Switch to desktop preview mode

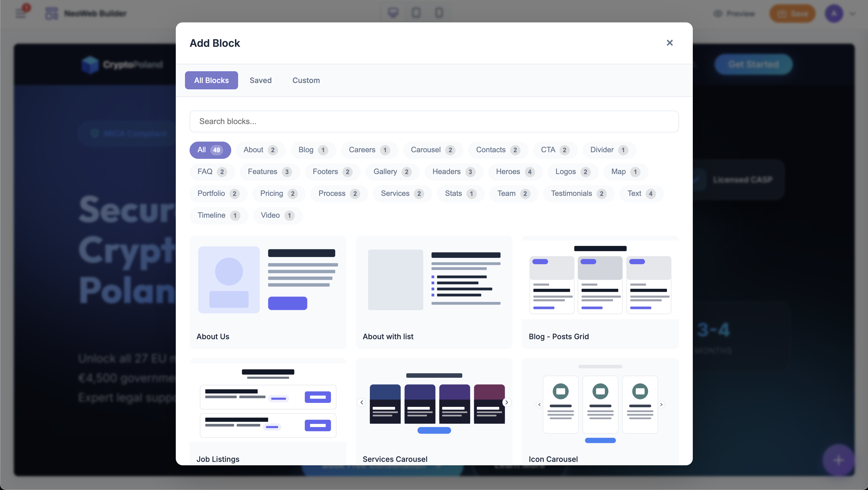pyautogui.click(x=393, y=13)
